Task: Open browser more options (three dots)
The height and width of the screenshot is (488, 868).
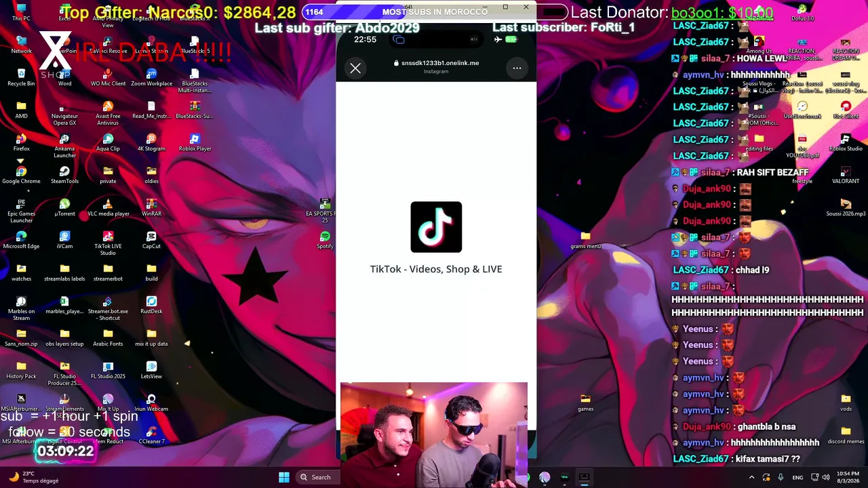Action: [x=517, y=68]
